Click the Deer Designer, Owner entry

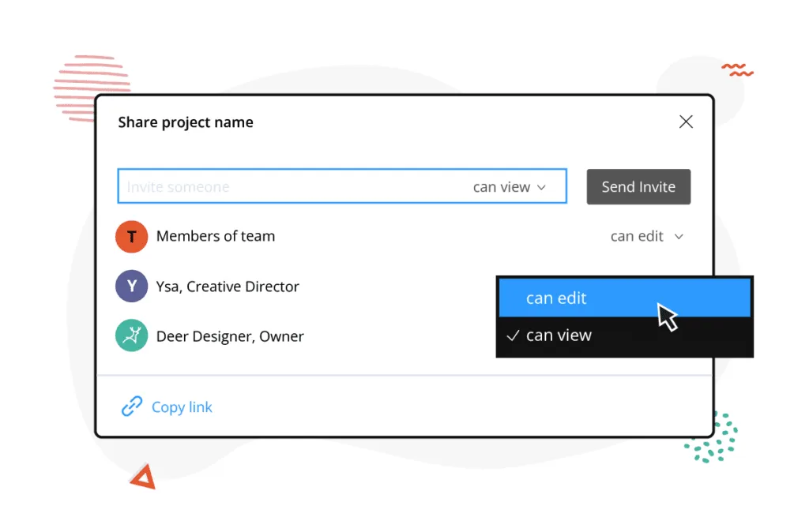(x=230, y=336)
